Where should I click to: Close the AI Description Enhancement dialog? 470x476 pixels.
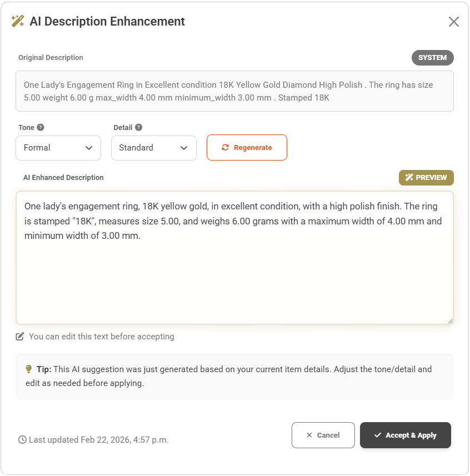[454, 22]
